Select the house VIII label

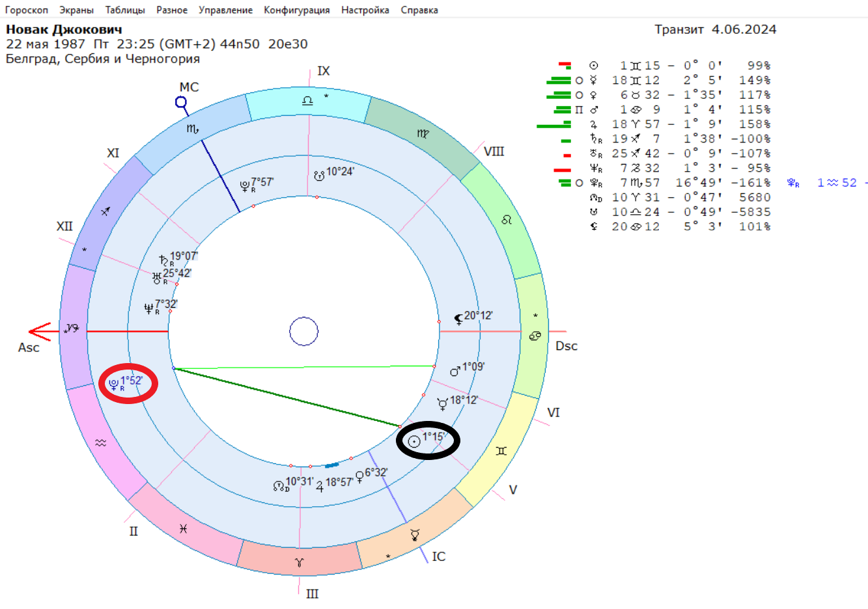(x=494, y=152)
